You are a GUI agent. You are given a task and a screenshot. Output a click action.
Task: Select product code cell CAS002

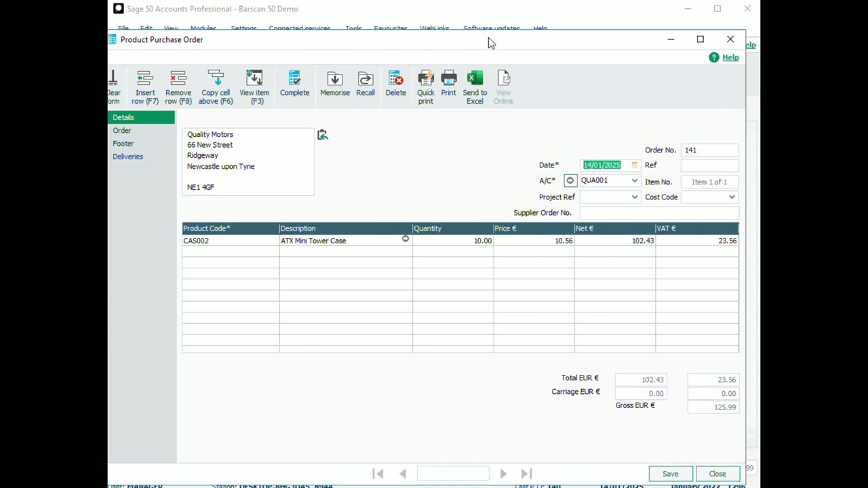(x=231, y=241)
